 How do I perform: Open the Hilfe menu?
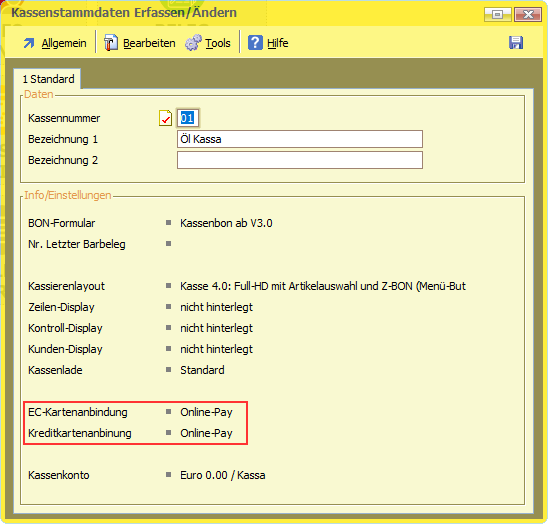[x=278, y=43]
